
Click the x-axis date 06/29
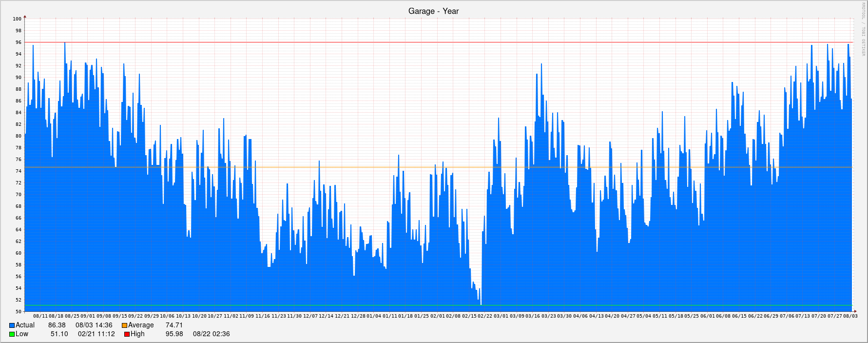[771, 316]
